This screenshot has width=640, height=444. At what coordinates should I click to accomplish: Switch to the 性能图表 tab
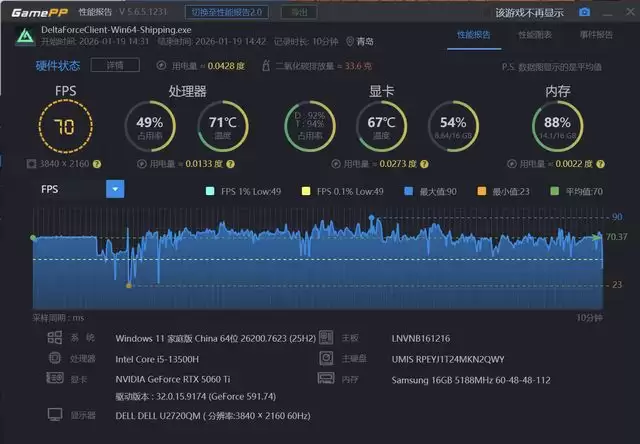[x=534, y=35]
